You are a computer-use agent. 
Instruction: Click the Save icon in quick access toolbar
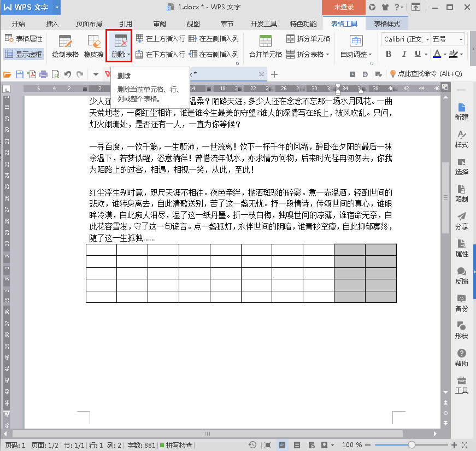[x=20, y=74]
